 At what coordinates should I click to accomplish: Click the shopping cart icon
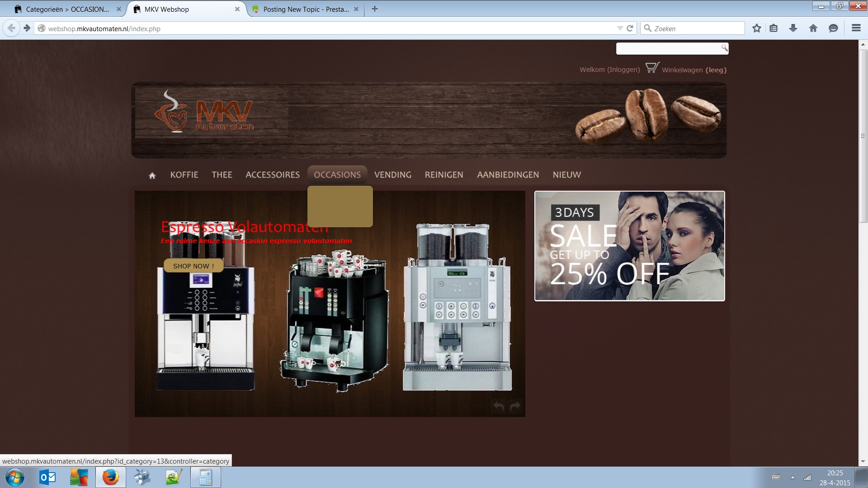coord(652,68)
